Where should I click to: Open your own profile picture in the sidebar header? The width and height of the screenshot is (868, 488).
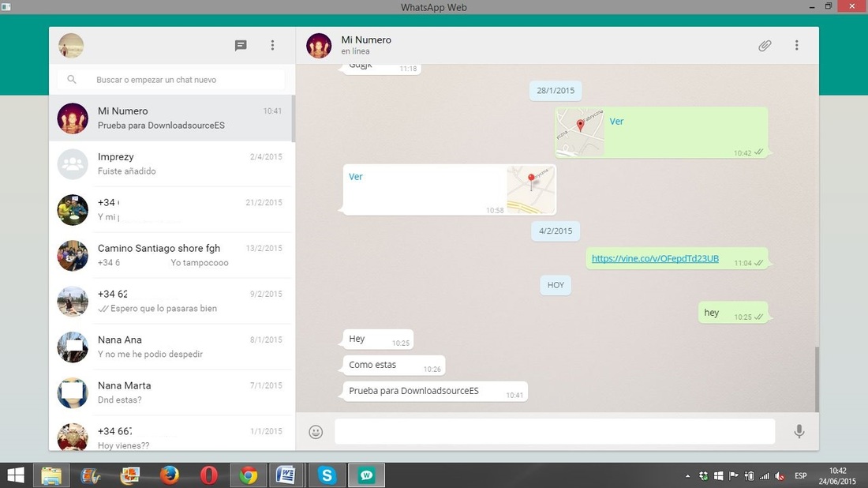coord(71,46)
